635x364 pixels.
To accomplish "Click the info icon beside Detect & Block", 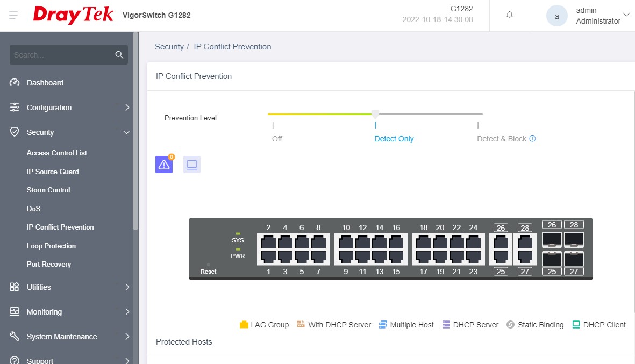I will point(532,139).
